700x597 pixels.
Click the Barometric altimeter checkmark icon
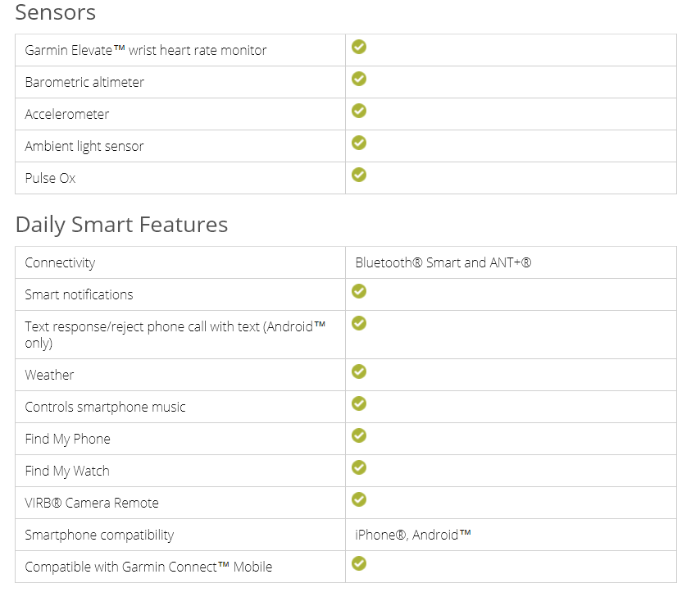pos(359,79)
